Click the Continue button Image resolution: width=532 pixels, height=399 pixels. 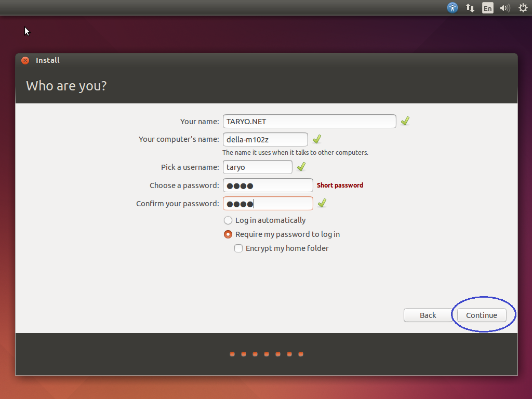pos(482,315)
